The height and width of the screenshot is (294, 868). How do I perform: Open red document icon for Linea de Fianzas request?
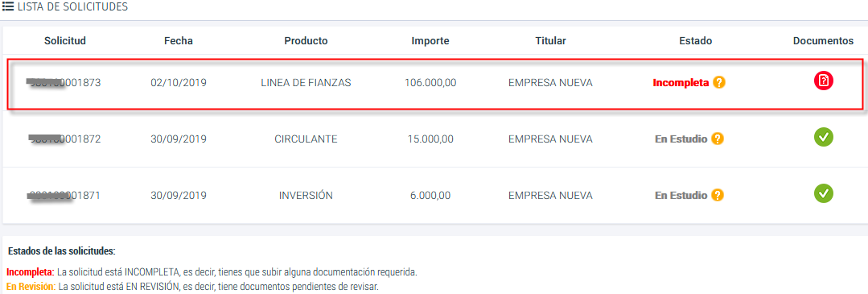point(823,81)
